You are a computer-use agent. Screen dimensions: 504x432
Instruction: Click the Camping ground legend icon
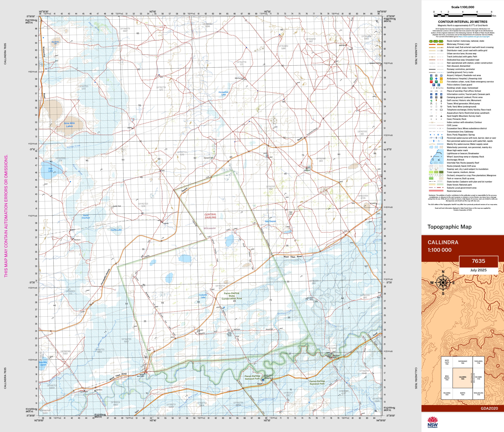click(431, 97)
